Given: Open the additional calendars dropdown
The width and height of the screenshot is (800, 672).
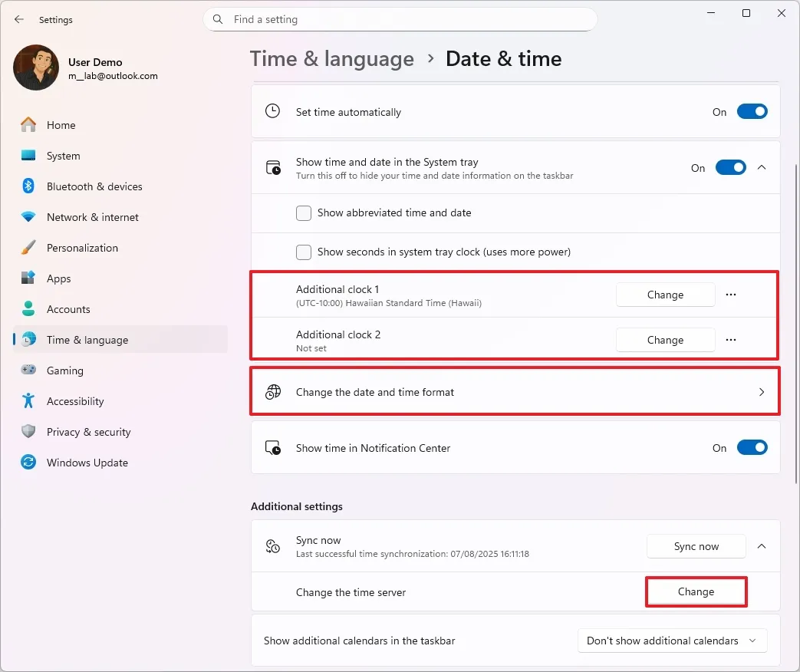Looking at the screenshot, I should pyautogui.click(x=671, y=640).
